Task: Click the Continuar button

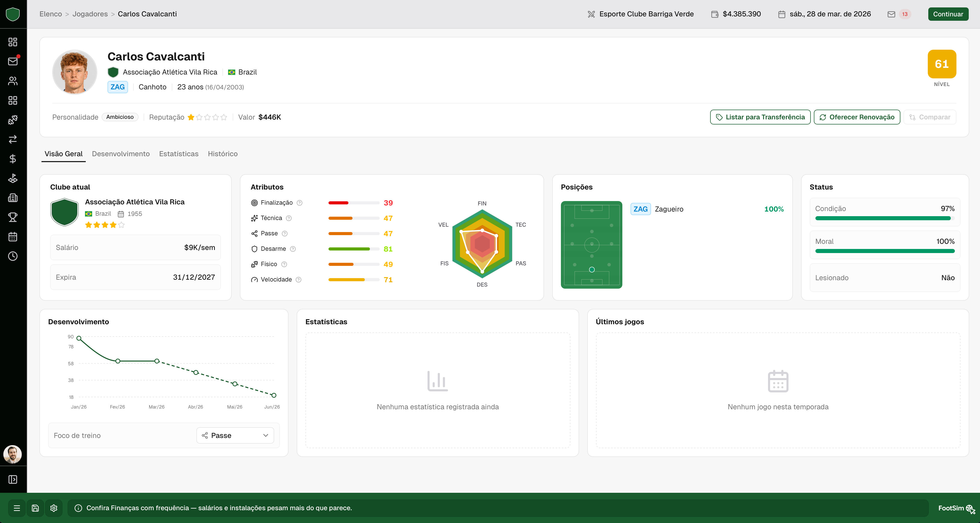Action: pos(948,14)
